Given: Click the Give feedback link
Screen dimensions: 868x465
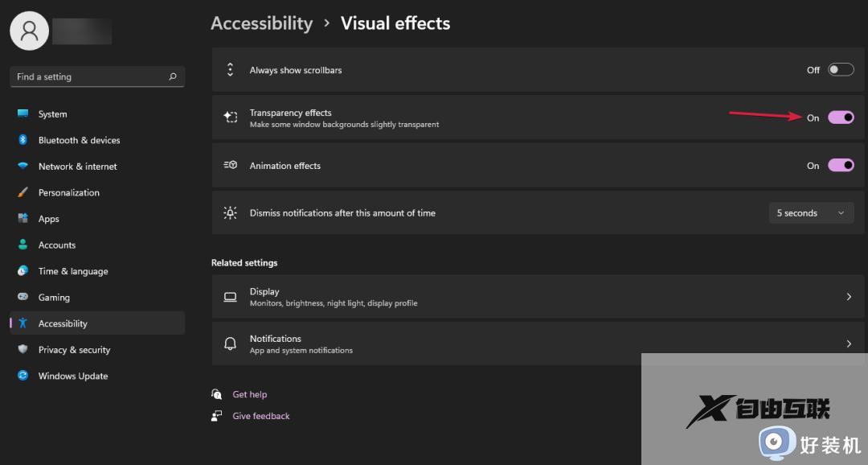Looking at the screenshot, I should 261,416.
